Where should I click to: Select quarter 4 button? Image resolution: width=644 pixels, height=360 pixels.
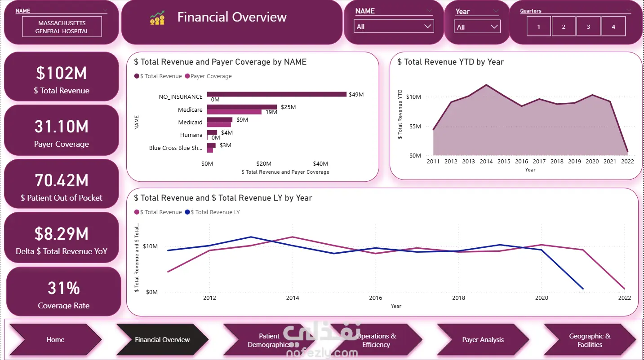point(613,26)
